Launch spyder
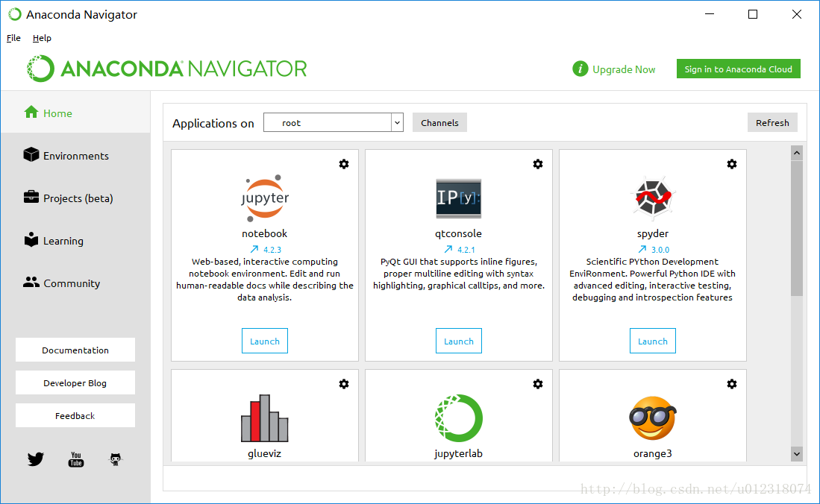820x504 pixels. coord(653,341)
